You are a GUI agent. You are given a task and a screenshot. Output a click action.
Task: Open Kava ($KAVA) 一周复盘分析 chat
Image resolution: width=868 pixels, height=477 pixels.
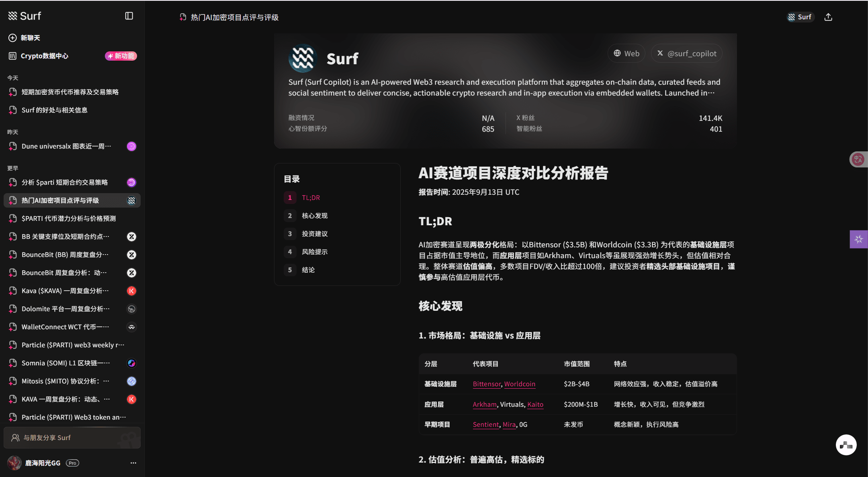tap(65, 291)
